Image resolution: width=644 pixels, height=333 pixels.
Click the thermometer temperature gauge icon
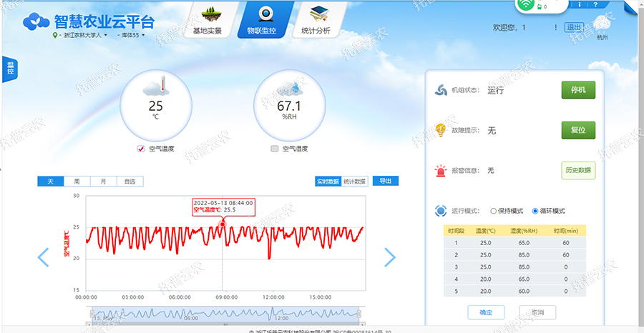pos(155,88)
